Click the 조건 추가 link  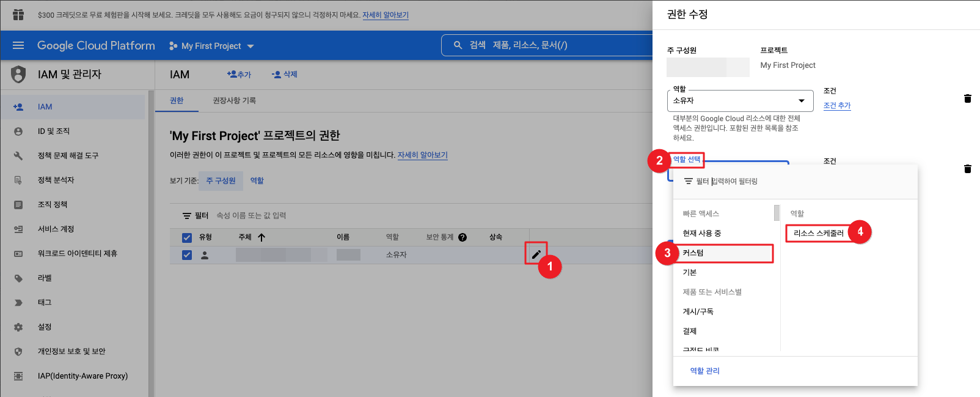(836, 105)
